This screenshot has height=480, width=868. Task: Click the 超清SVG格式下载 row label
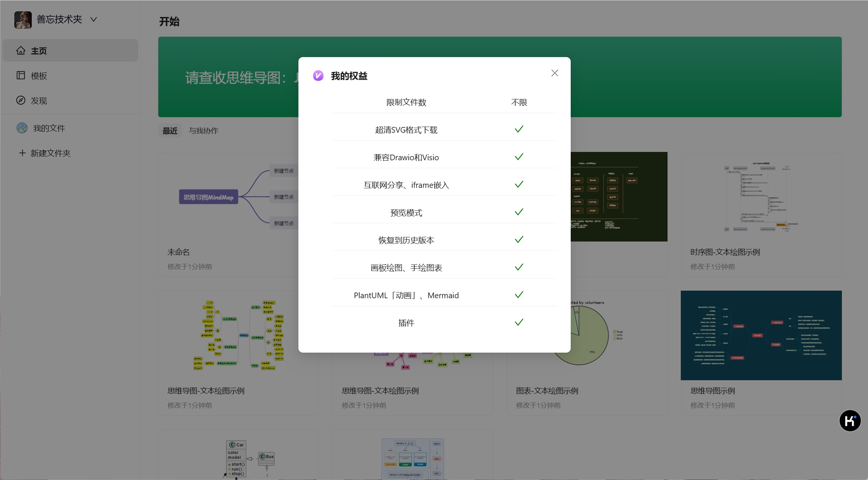point(406,130)
